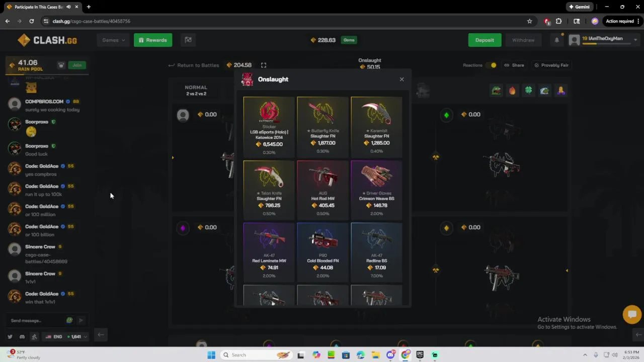The width and height of the screenshot is (644, 362).
Task: Send the Pepe frog reaction
Action: point(497,90)
